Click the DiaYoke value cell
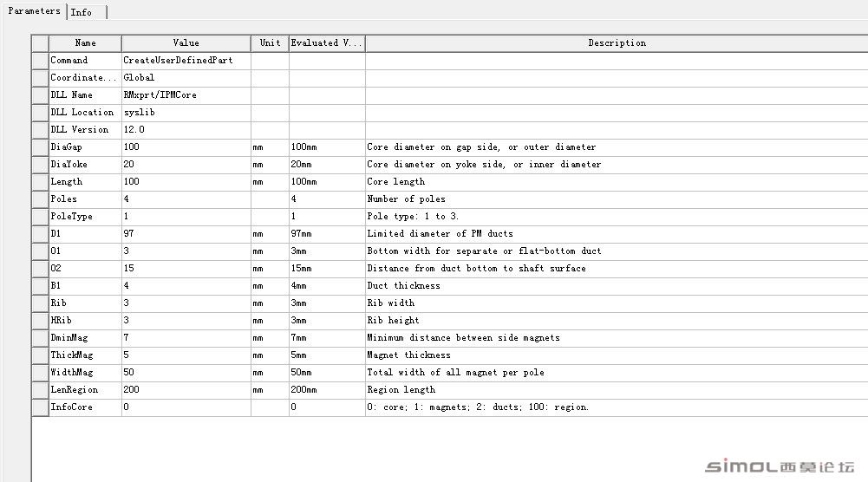Image resolution: width=868 pixels, height=482 pixels. pyautogui.click(x=186, y=165)
